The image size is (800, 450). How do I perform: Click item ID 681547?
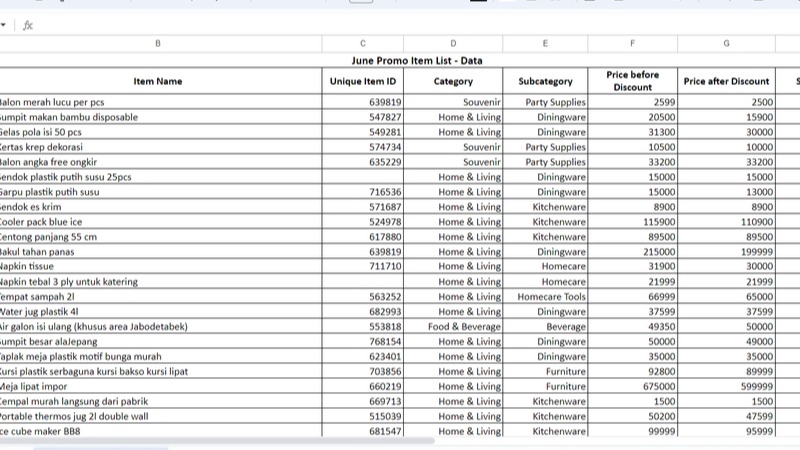[363, 431]
